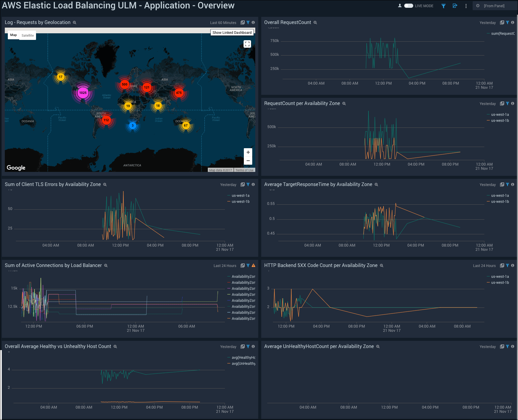The height and width of the screenshot is (420, 518).
Task: Click warning icon on Active Connections panel
Action: (x=253, y=265)
